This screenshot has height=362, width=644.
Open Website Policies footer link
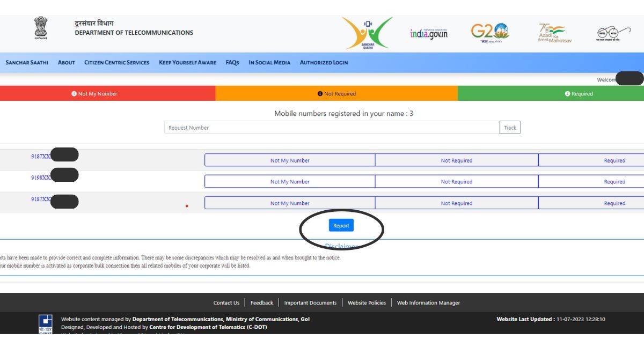pos(367,303)
